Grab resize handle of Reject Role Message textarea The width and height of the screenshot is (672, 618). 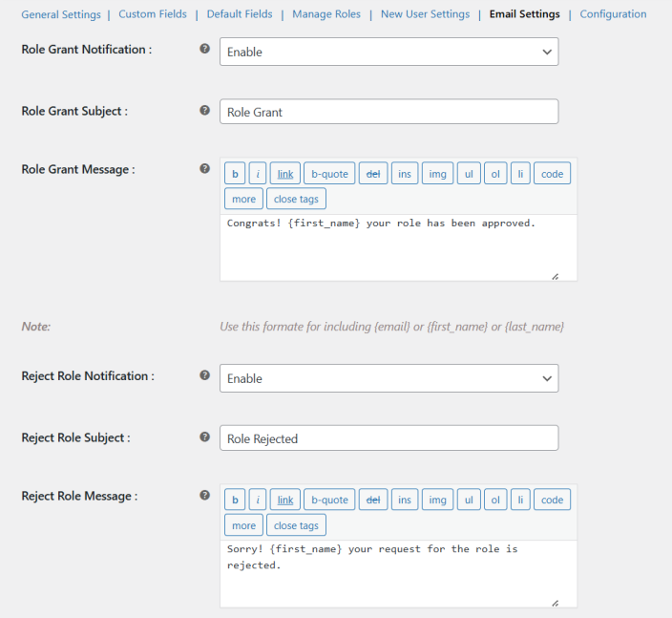point(555,604)
